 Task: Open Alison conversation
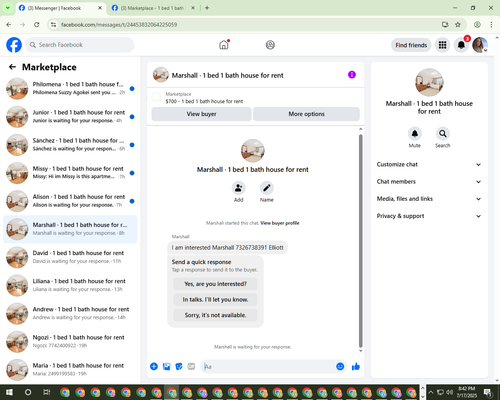pyautogui.click(x=70, y=201)
